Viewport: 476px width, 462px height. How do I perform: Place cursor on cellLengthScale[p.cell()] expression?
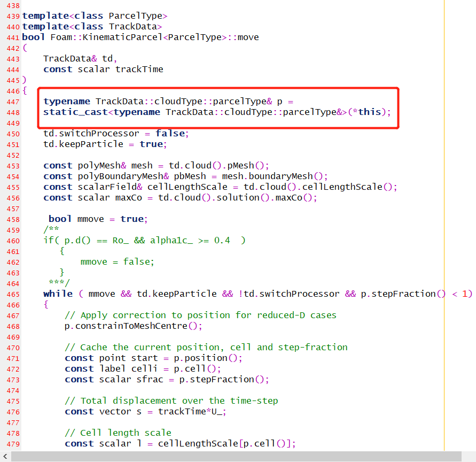coord(227,443)
